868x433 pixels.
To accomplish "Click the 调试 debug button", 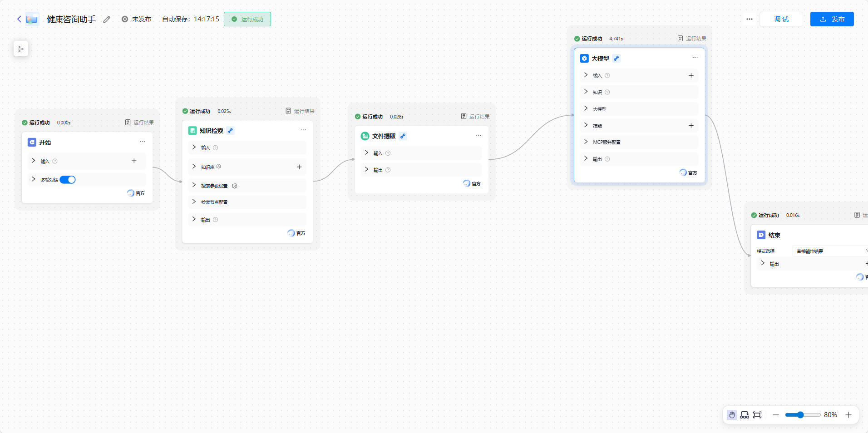I will click(x=781, y=19).
